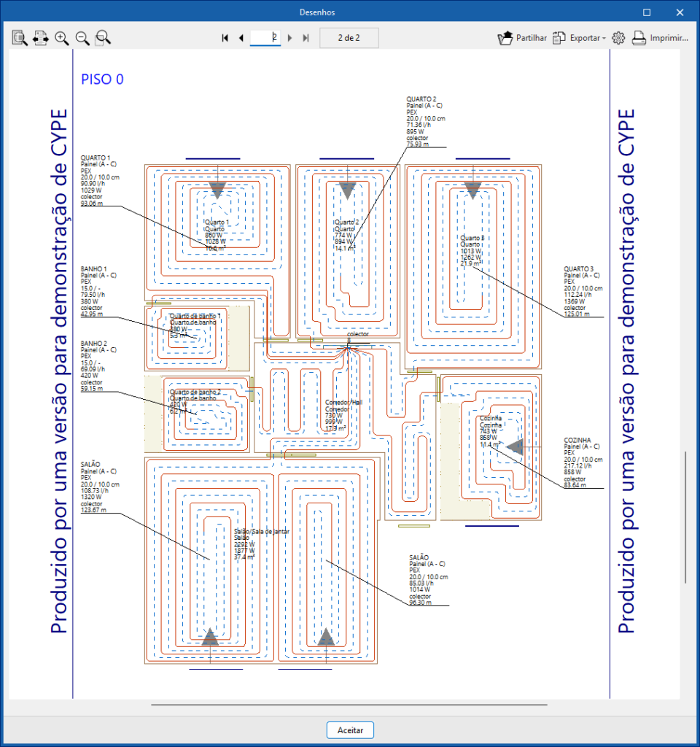The height and width of the screenshot is (747, 700).
Task: Click the Quarto 2 room text
Action: click(x=346, y=236)
